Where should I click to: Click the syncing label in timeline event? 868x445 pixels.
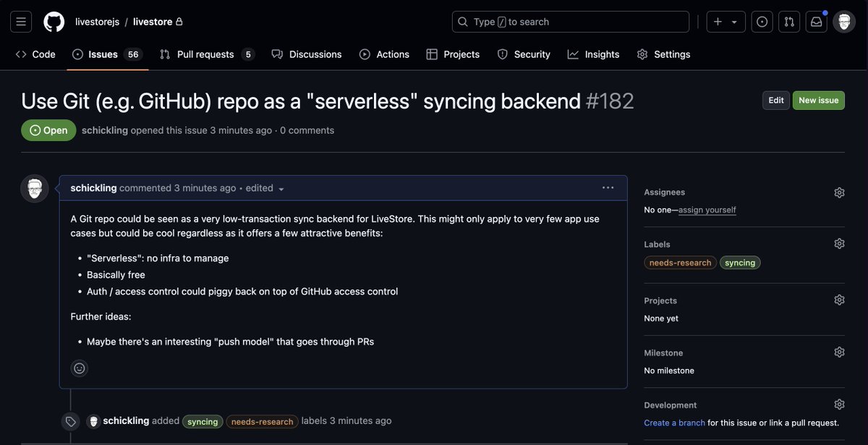pos(203,421)
